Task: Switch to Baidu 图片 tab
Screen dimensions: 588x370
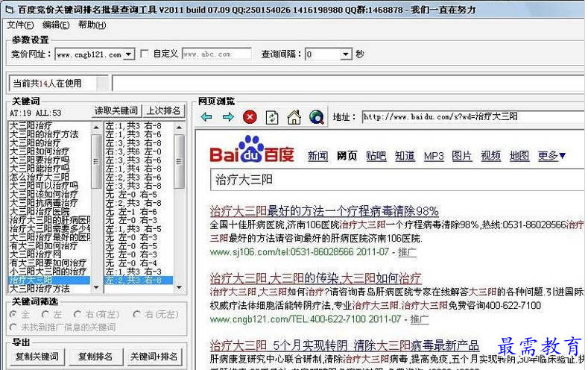Action: point(462,156)
